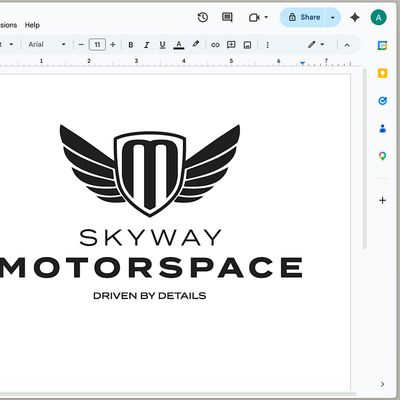Decrease font size with minus button
Image resolution: width=400 pixels, height=400 pixels.
coord(81,44)
